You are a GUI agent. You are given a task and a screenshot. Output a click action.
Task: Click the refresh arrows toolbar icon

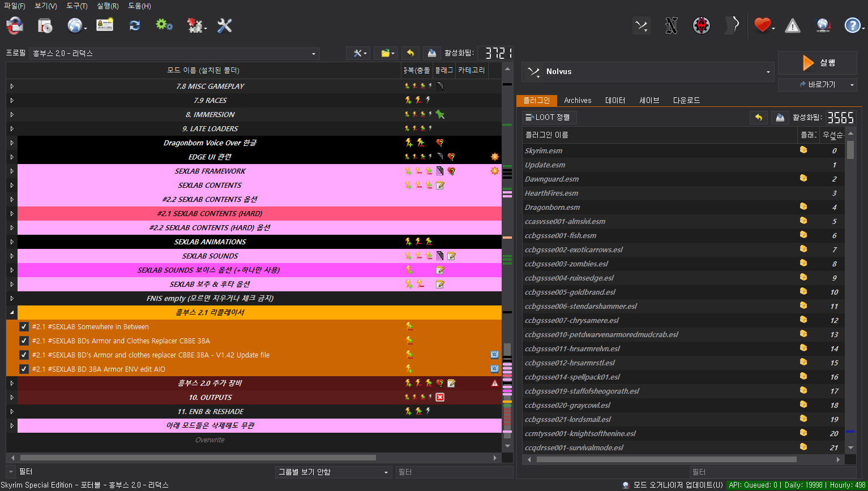coord(135,25)
